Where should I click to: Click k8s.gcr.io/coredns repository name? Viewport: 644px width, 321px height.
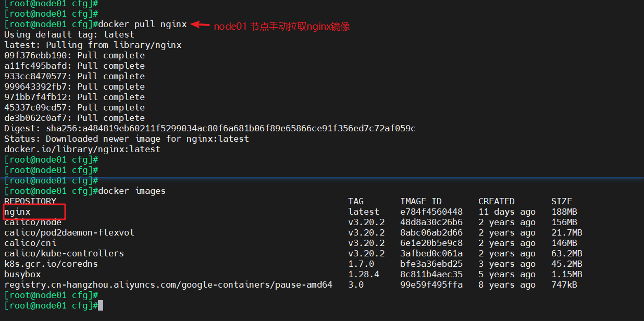(51, 264)
